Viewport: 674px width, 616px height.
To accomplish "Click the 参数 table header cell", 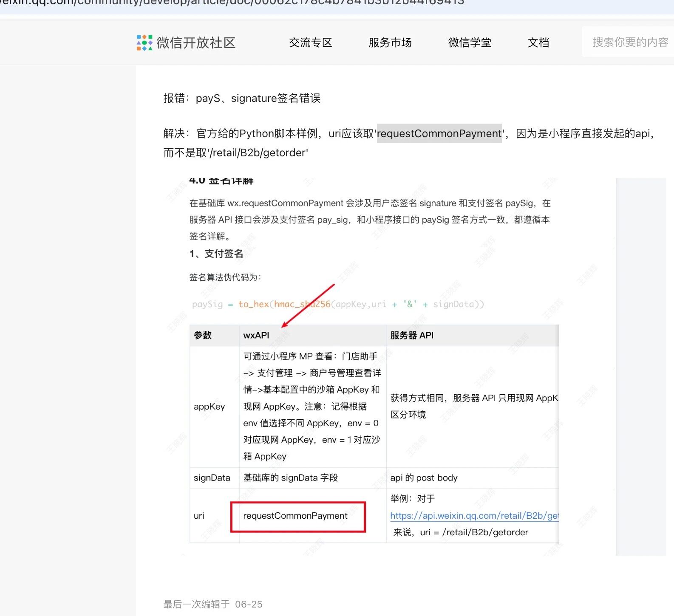I will coord(215,335).
